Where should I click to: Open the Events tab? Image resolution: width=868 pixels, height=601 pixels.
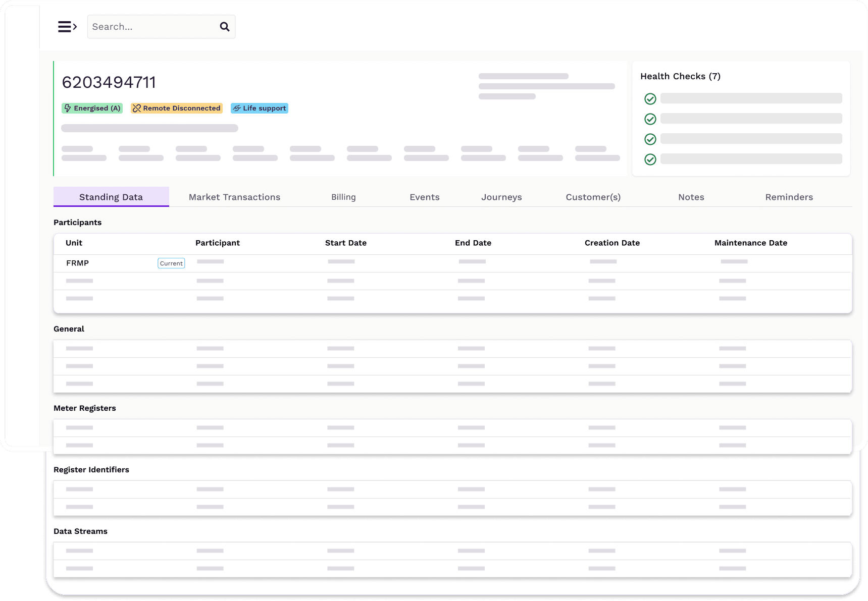pos(424,197)
